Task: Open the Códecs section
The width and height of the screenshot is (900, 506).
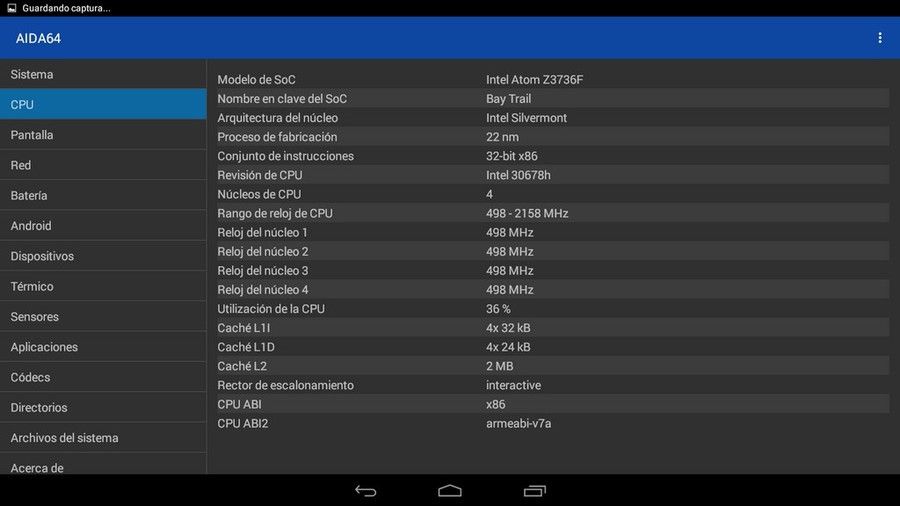Action: click(103, 377)
